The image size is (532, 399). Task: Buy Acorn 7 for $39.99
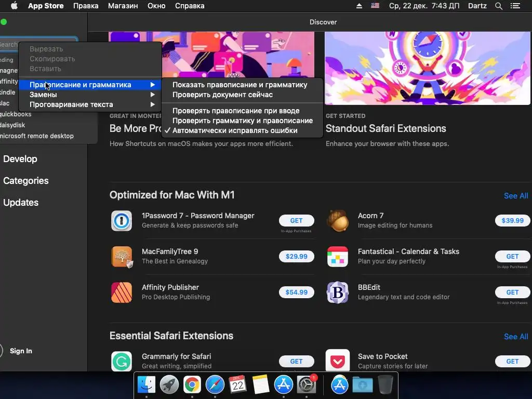click(512, 220)
